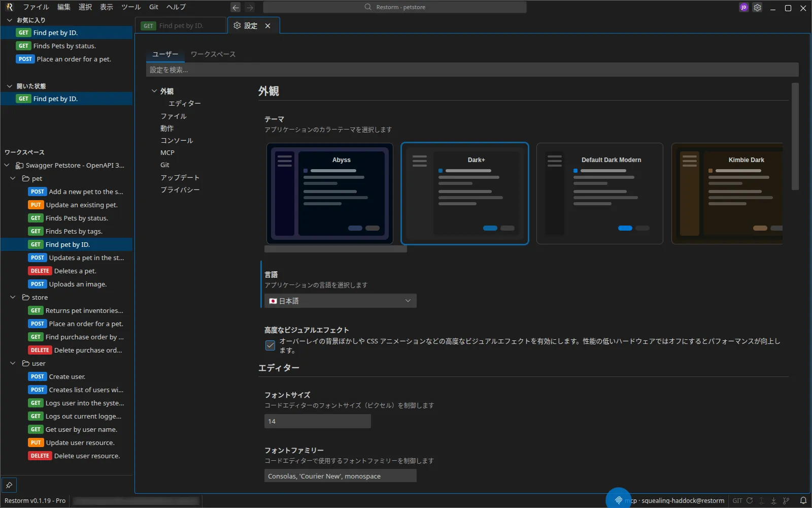The width and height of the screenshot is (812, 508).
Task: Go to プライバシー settings section
Action: click(180, 189)
